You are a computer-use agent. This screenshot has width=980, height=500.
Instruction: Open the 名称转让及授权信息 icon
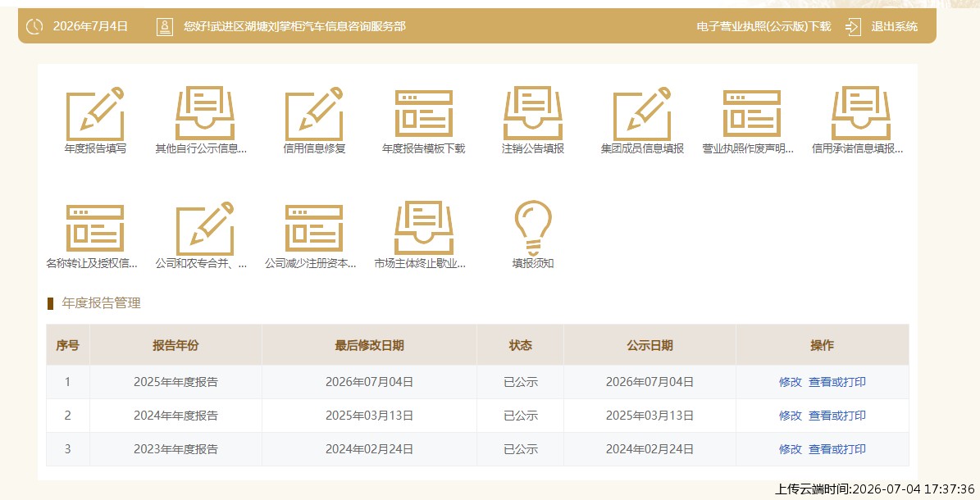[95, 228]
